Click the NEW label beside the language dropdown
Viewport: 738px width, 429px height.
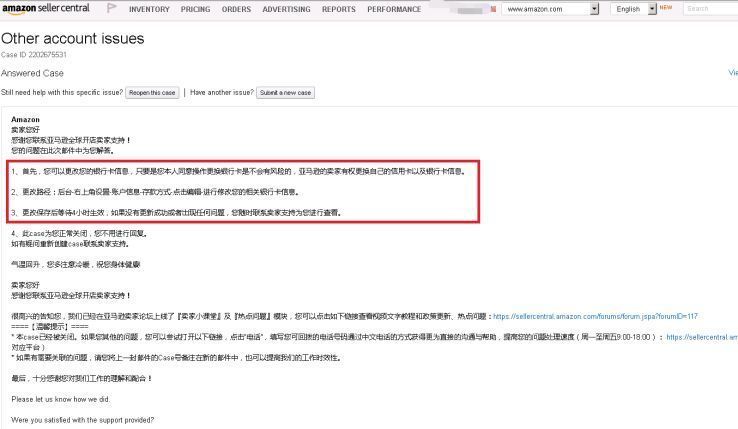[666, 8]
